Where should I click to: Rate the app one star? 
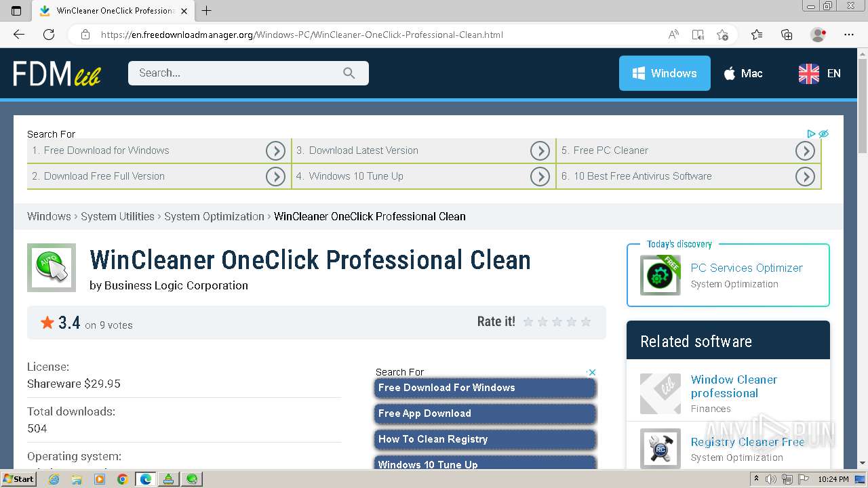point(528,322)
